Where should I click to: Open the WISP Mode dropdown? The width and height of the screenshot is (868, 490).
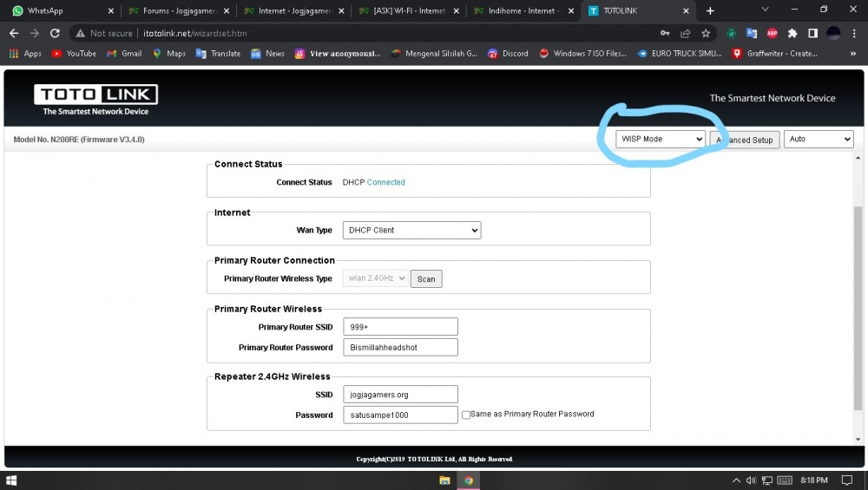point(661,139)
